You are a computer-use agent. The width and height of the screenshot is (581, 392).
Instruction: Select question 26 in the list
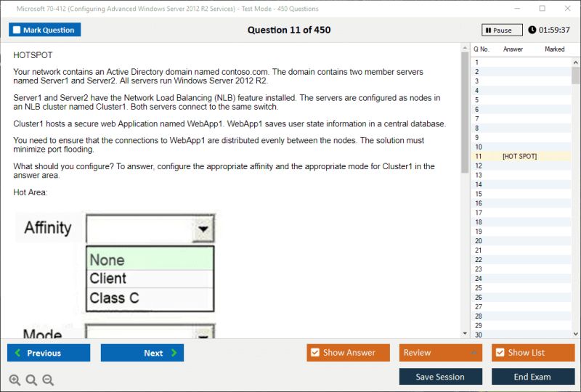coord(521,297)
